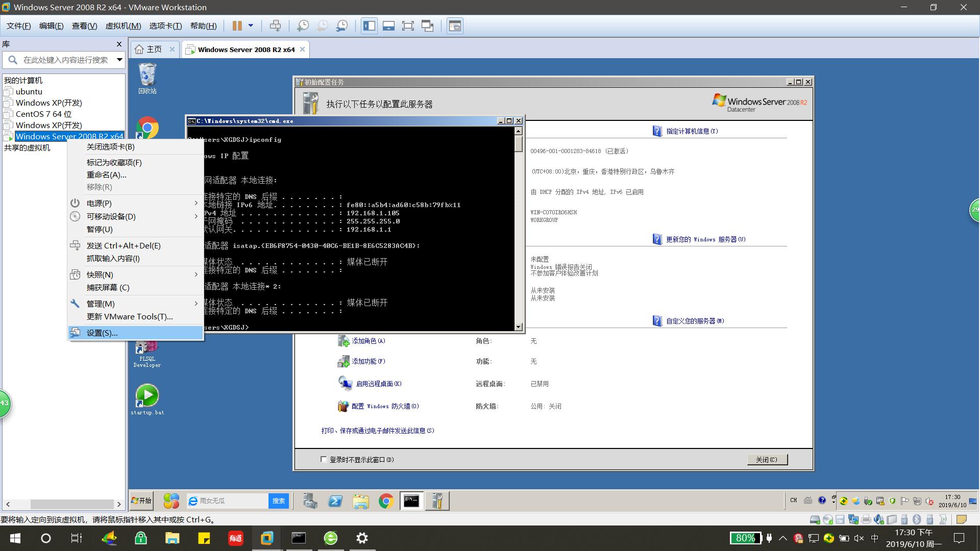Enter full screen mode icon
980x551 pixels.
coord(408,26)
